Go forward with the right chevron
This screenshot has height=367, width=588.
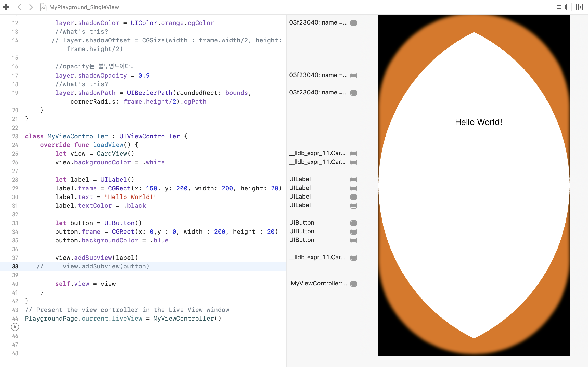31,7
